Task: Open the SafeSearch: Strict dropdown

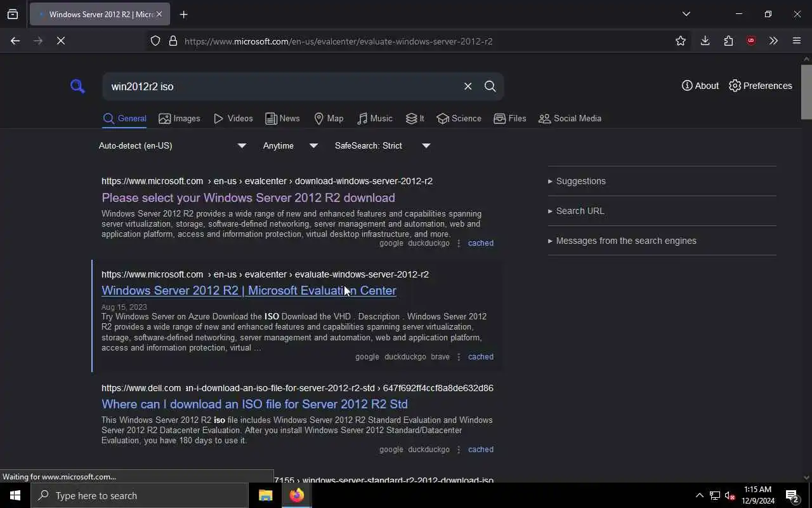Action: (x=383, y=145)
